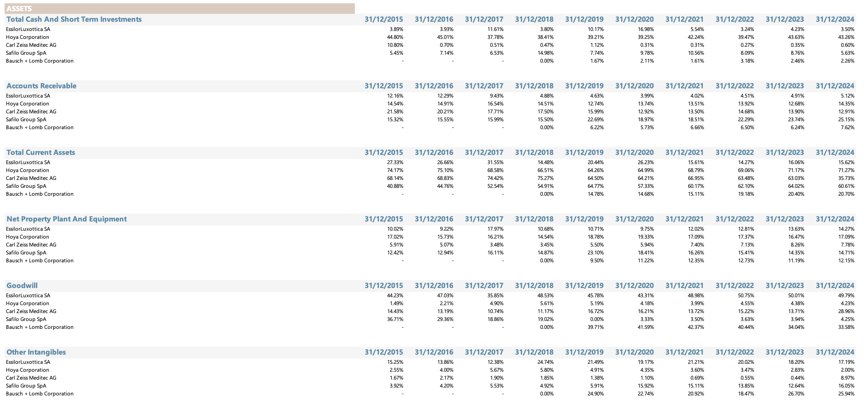Click 31/12/2024 column header in Goodwill section

pos(835,286)
